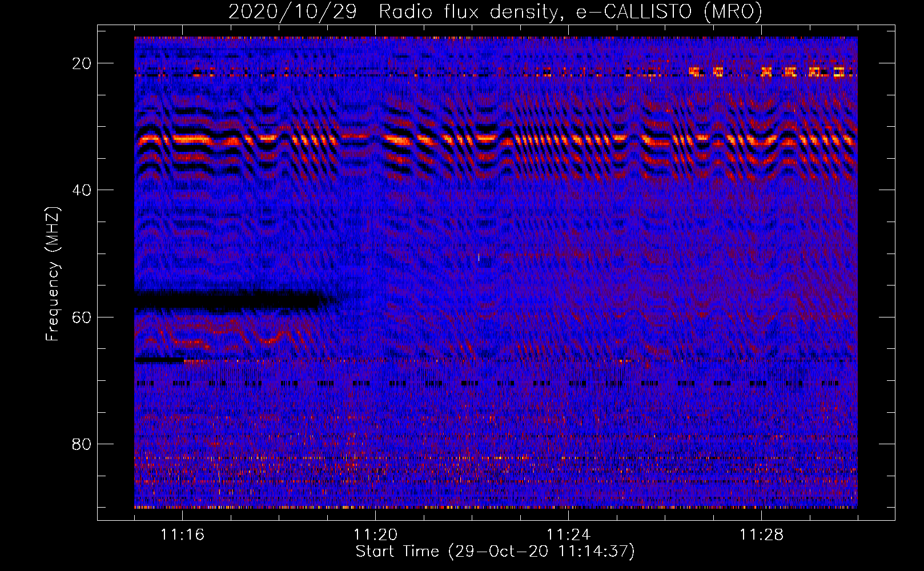Click the 80 MHz frequency tick label
Screen dimensions: 924x571
click(82, 444)
